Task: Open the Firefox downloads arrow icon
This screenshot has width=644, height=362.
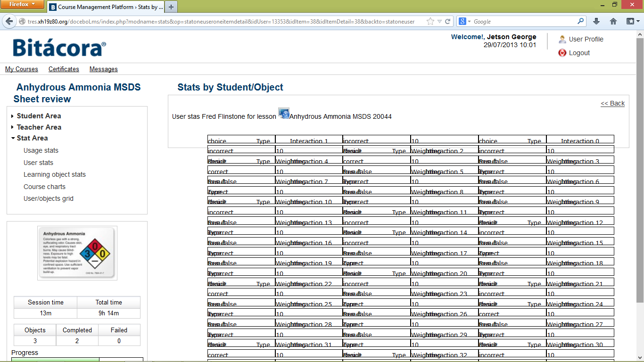Action: click(x=596, y=21)
